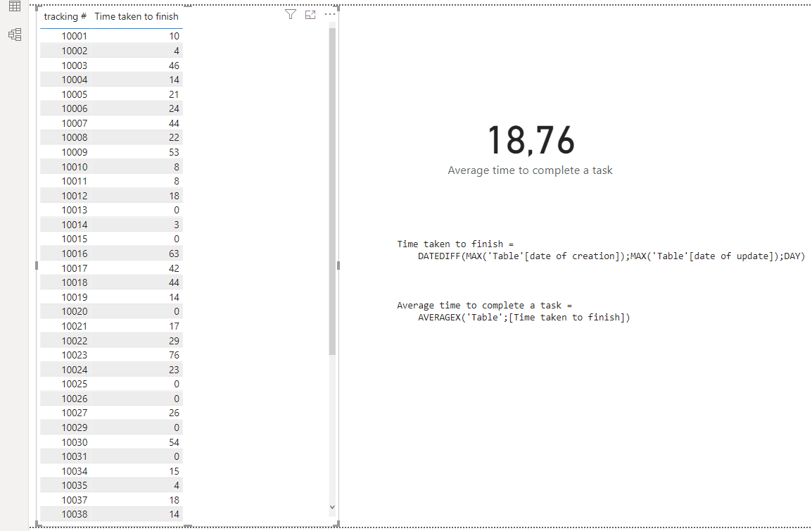Click the scroll-down chevron on table scrollbar
Screen dimensions: 812x531
(x=331, y=506)
